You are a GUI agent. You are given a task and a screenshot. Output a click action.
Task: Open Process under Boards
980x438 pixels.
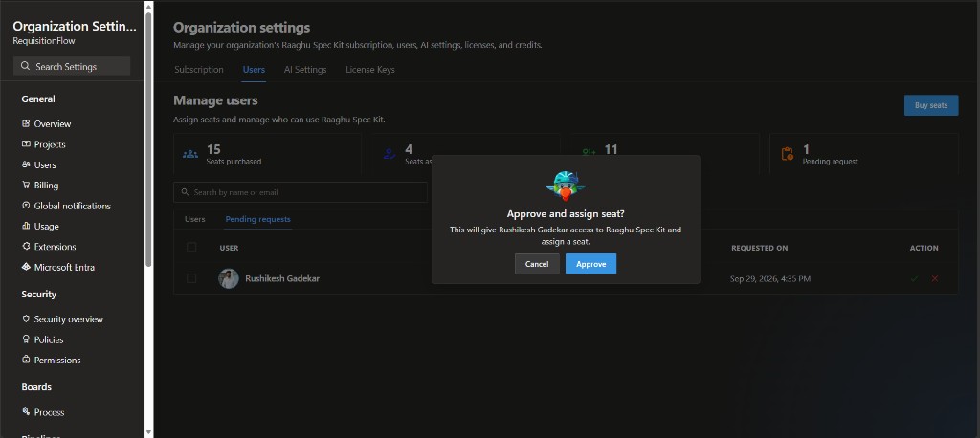(x=50, y=412)
